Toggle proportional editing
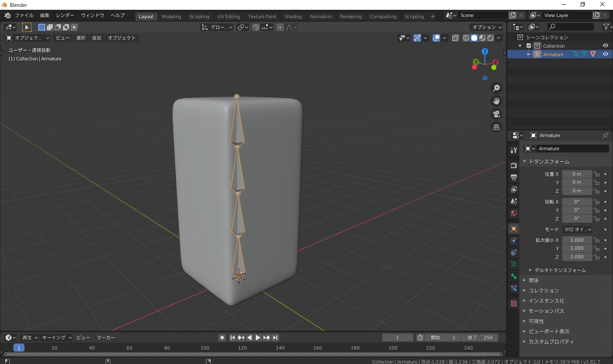This screenshot has width=613, height=364. (280, 27)
